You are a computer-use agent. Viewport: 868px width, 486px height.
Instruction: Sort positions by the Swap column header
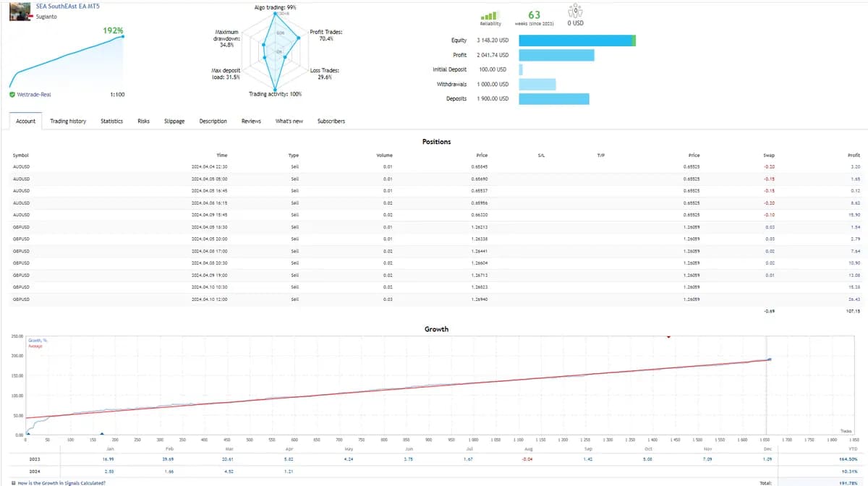click(x=769, y=155)
